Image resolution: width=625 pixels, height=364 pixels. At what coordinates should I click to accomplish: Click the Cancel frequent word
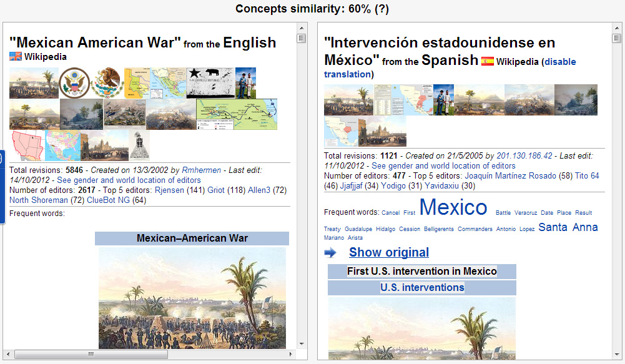(x=391, y=213)
